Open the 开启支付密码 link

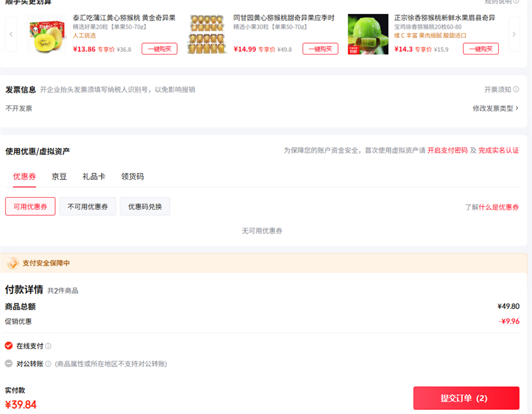[x=447, y=151]
